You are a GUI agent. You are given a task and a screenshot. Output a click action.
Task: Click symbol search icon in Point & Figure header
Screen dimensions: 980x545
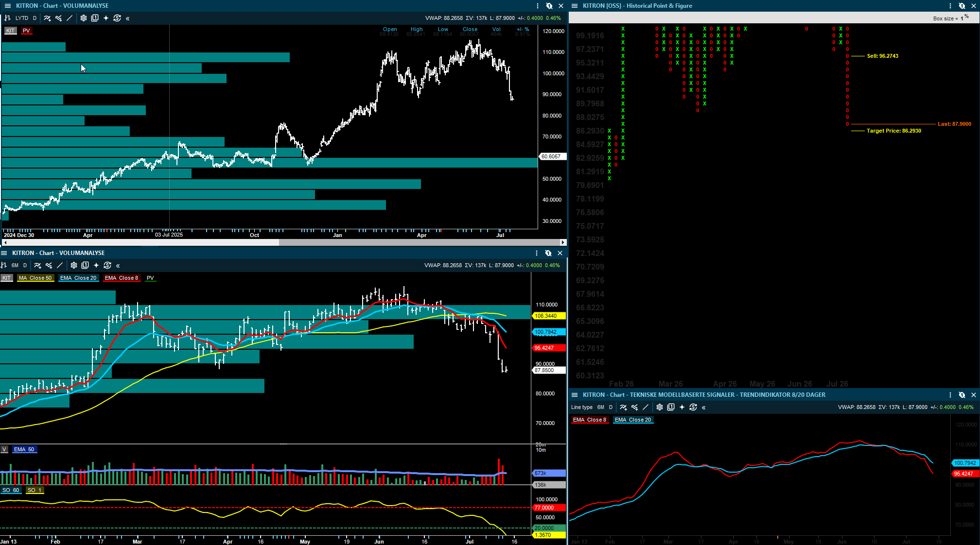point(962,6)
